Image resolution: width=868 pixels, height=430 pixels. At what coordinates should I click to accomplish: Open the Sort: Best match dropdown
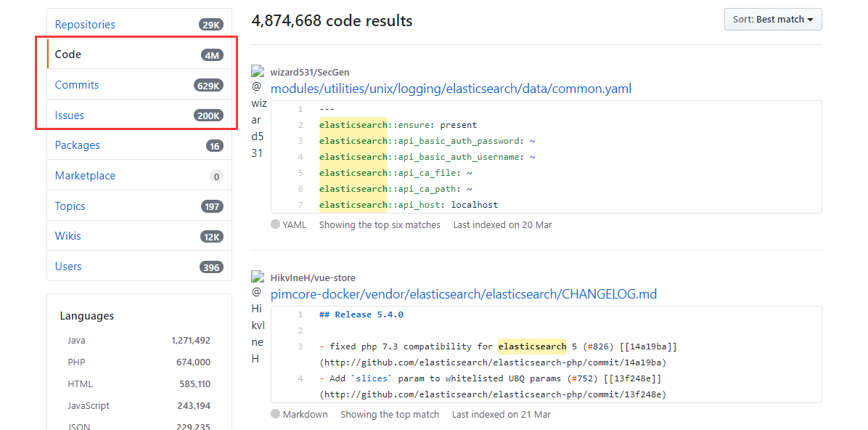(772, 20)
